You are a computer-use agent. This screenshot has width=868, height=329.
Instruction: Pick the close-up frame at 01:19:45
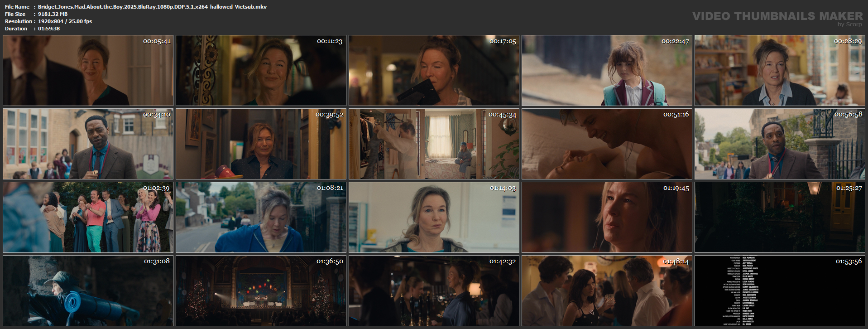coord(607,218)
